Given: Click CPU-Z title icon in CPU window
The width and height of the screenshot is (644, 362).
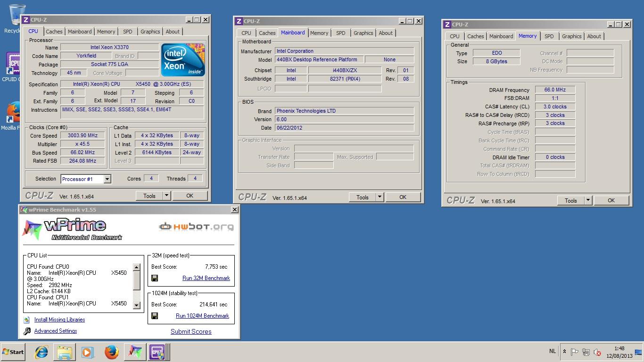Looking at the screenshot, I should 25,20.
